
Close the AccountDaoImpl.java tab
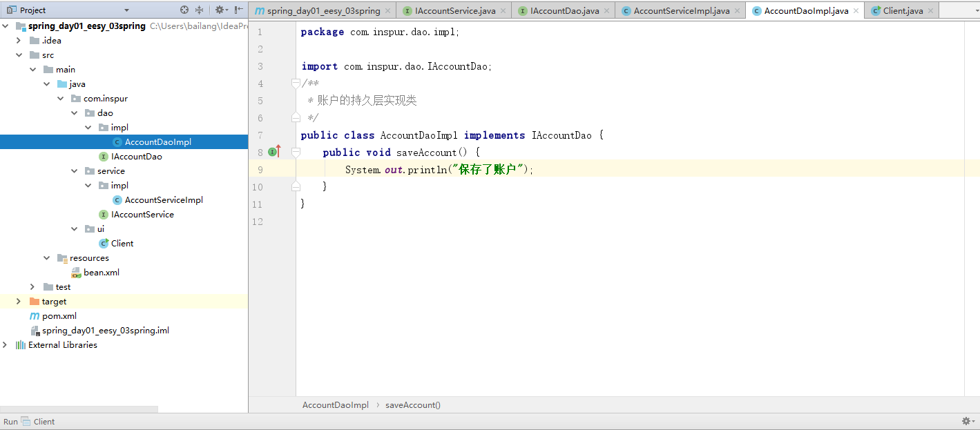[856, 11]
